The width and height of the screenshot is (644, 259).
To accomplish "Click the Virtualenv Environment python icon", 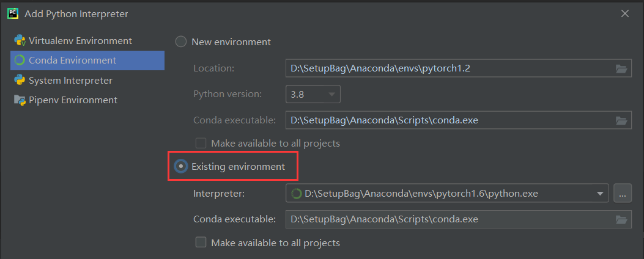I will 19,41.
